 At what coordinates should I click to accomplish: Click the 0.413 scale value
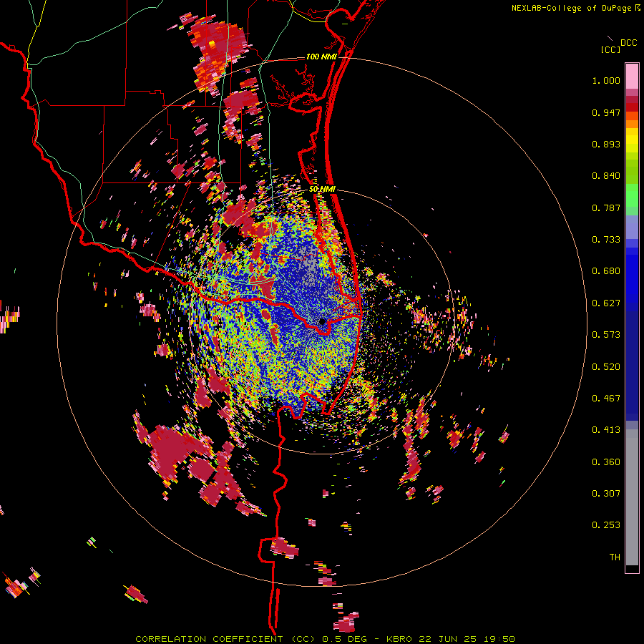tap(606, 430)
